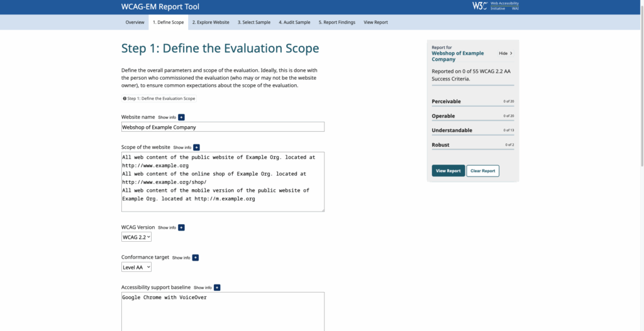Show info for Website name
Image resolution: width=644 pixels, height=331 pixels.
point(181,117)
